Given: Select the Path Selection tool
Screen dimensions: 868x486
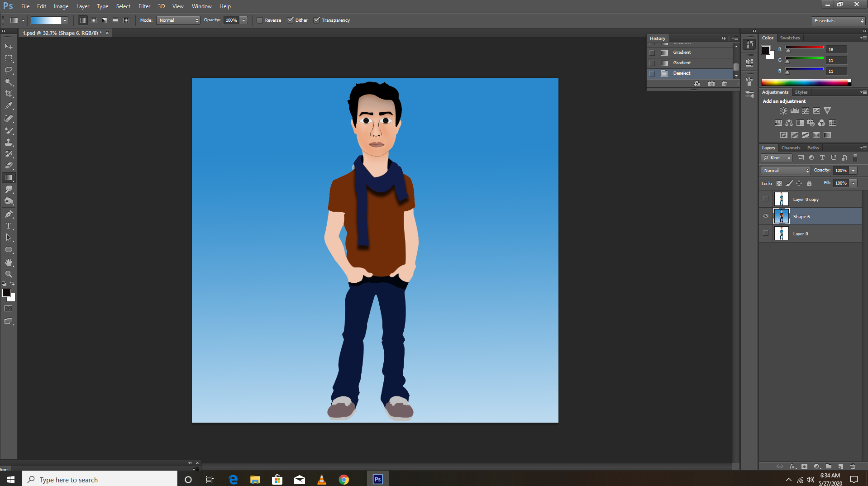Looking at the screenshot, I should point(9,238).
